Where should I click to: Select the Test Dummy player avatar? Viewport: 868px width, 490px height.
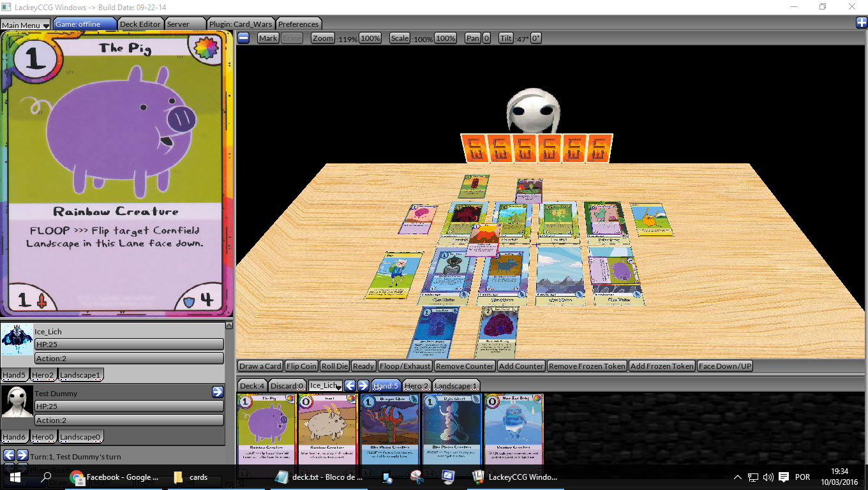click(x=17, y=401)
